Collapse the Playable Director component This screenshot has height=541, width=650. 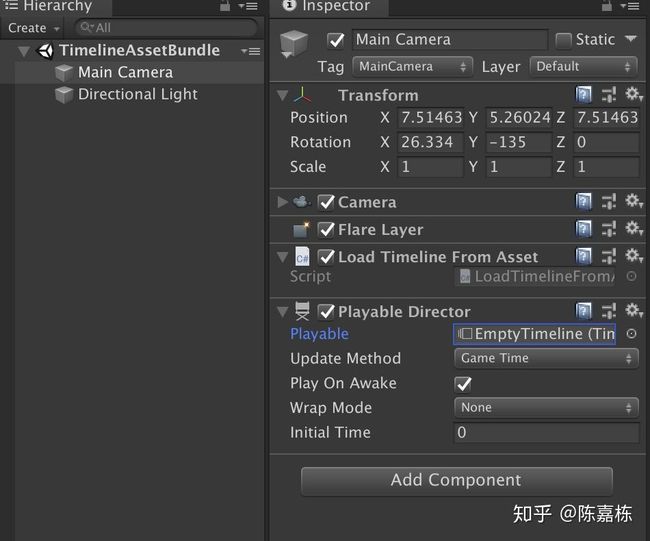click(282, 312)
